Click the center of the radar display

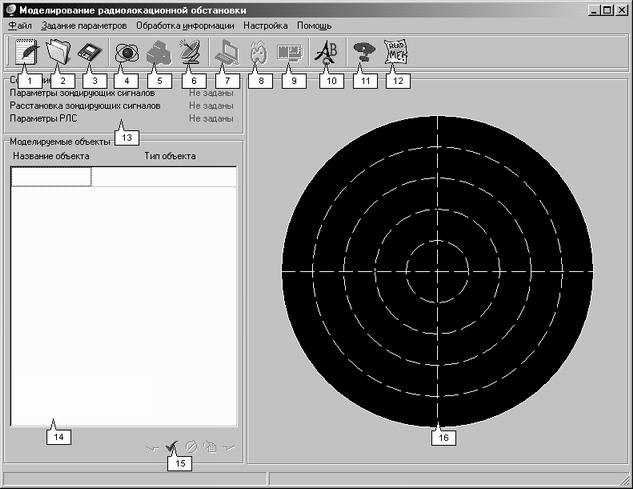click(437, 271)
